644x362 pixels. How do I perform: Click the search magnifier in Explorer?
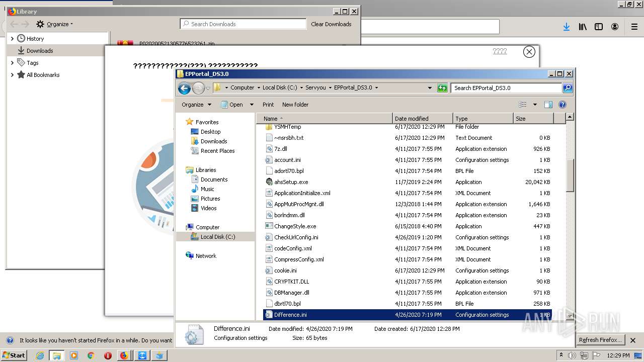click(567, 88)
